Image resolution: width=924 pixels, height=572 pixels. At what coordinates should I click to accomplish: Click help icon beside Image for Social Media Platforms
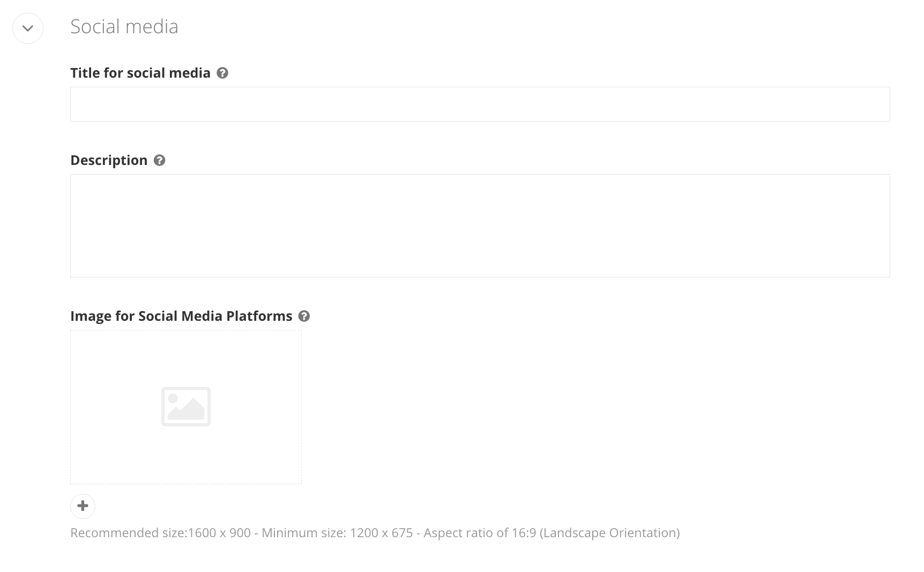point(304,317)
